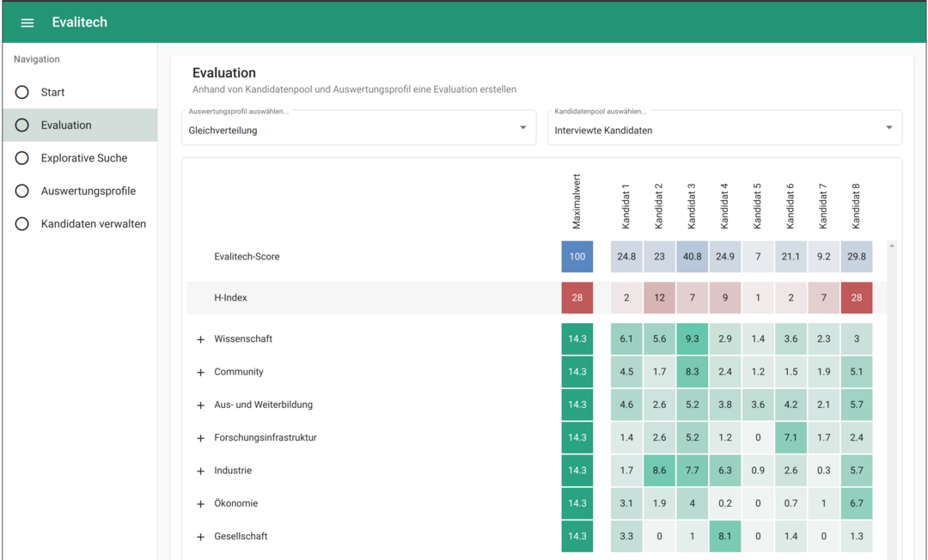
Task: Expand the Aus- und Weiterbildung row
Action: [200, 405]
